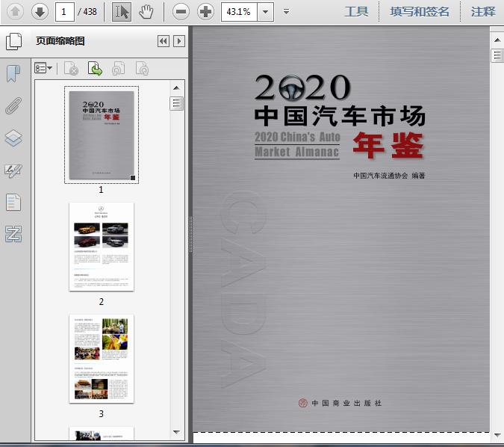Click 中国商业出版社 text on cover
Screen dimensions: 504x447
pos(346,403)
